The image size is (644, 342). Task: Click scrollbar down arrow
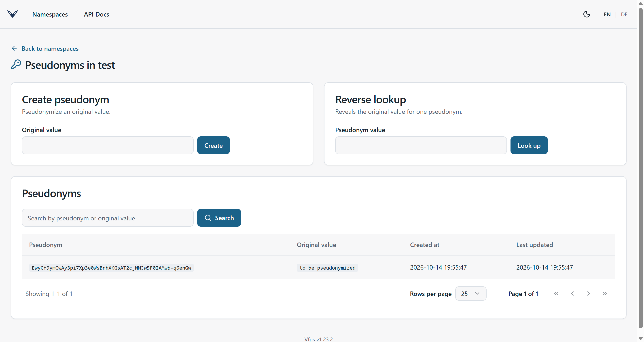(x=640, y=338)
